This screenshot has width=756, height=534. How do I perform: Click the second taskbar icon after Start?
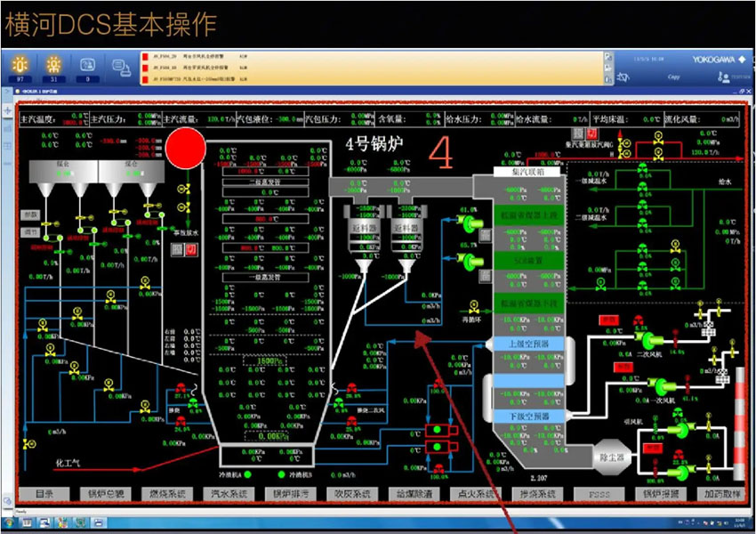(x=44, y=523)
